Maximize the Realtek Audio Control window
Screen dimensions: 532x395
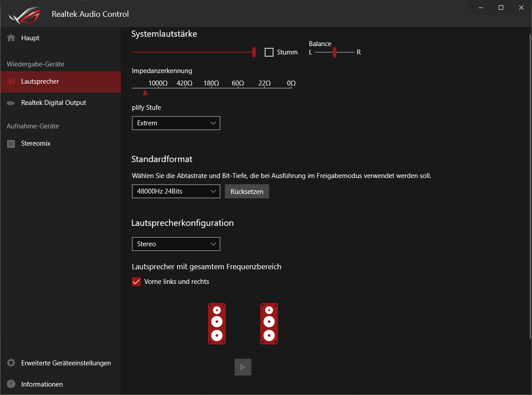click(x=501, y=8)
